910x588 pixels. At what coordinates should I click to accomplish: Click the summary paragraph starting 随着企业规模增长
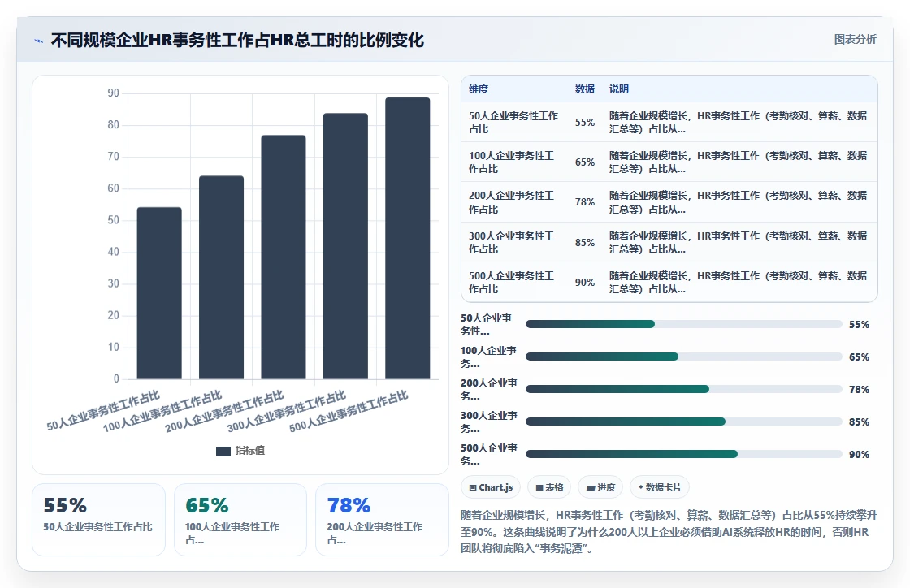tap(669, 531)
